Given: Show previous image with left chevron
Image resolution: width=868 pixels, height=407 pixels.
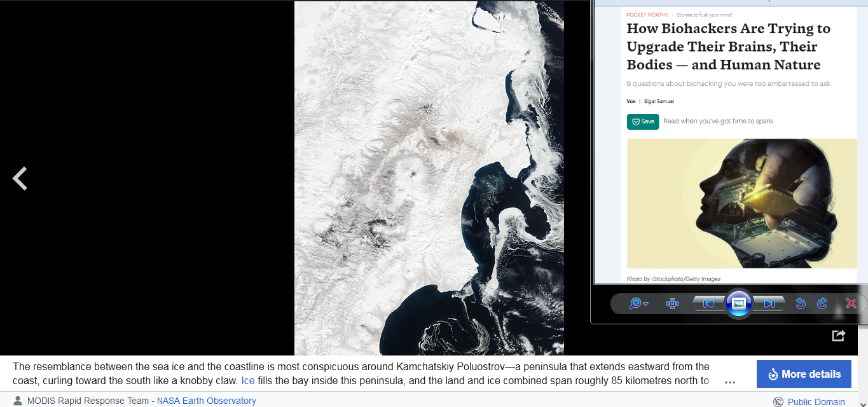Looking at the screenshot, I should [x=20, y=179].
